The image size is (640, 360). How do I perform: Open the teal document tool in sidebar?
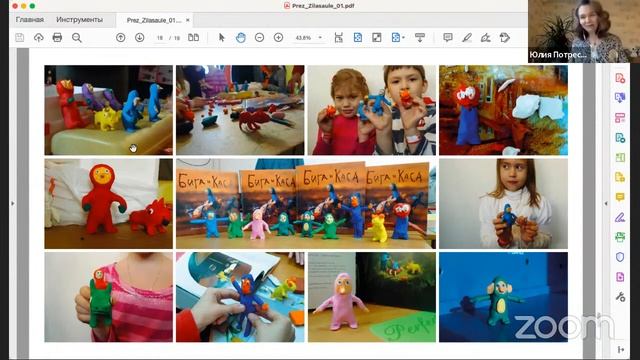(x=620, y=138)
